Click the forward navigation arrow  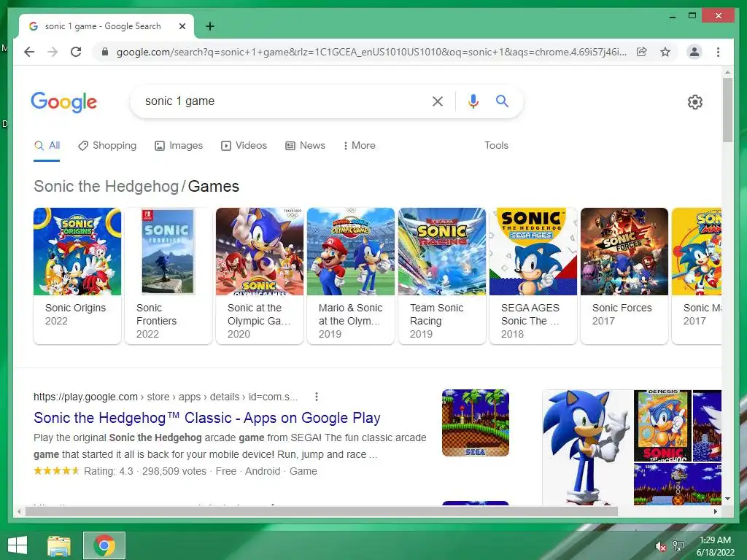click(53, 52)
